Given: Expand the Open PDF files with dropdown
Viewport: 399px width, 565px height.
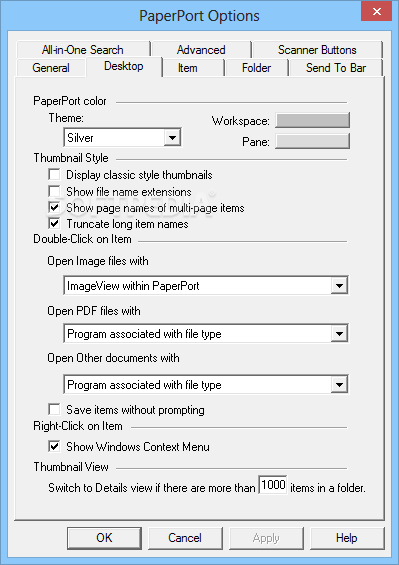Looking at the screenshot, I should coord(206,334).
